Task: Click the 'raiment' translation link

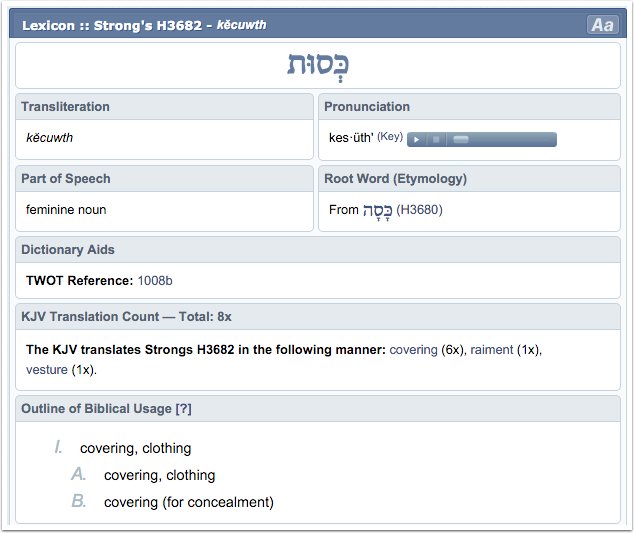Action: (491, 350)
